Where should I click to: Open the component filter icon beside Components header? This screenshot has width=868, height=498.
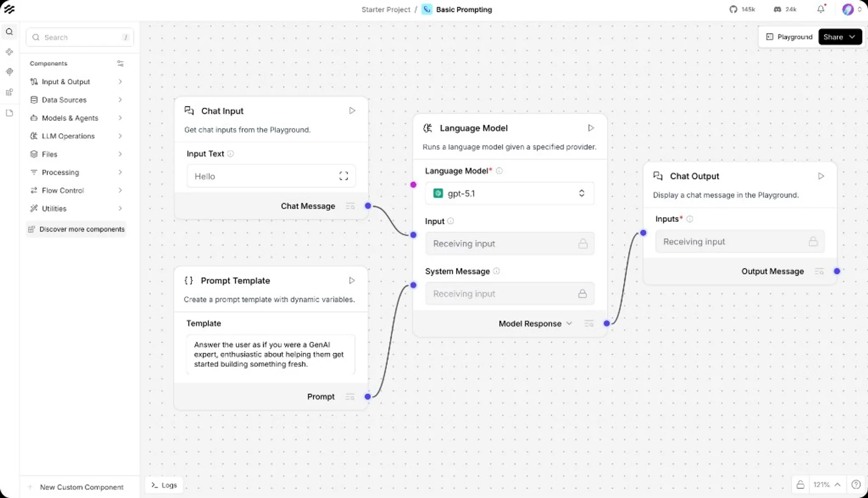(120, 63)
